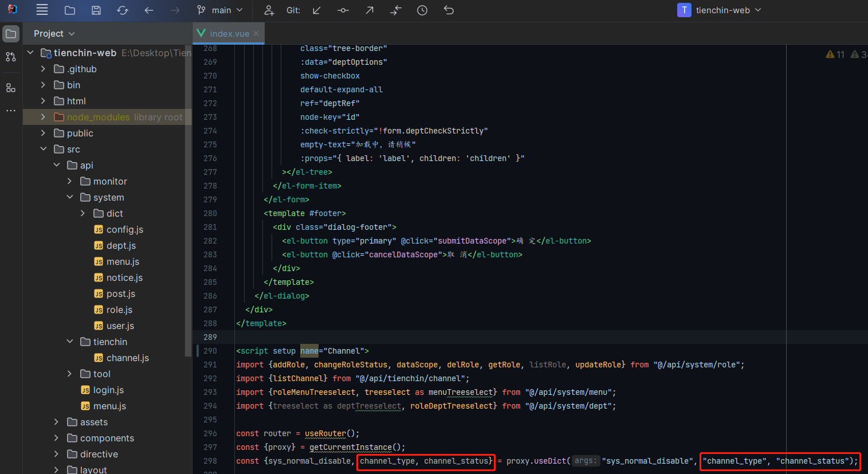Expand the monitor folder
Viewport: 868px width, 474px height.
(x=69, y=181)
